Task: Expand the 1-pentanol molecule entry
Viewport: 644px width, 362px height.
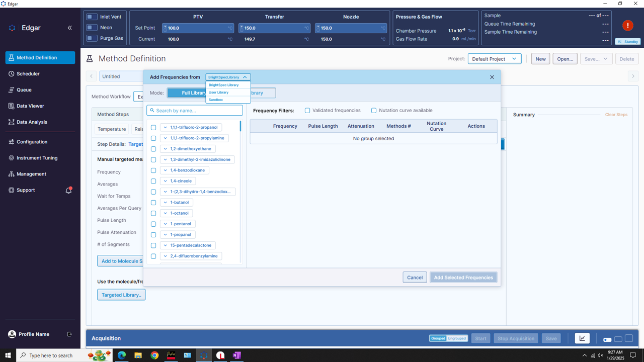Action: pyautogui.click(x=165, y=224)
